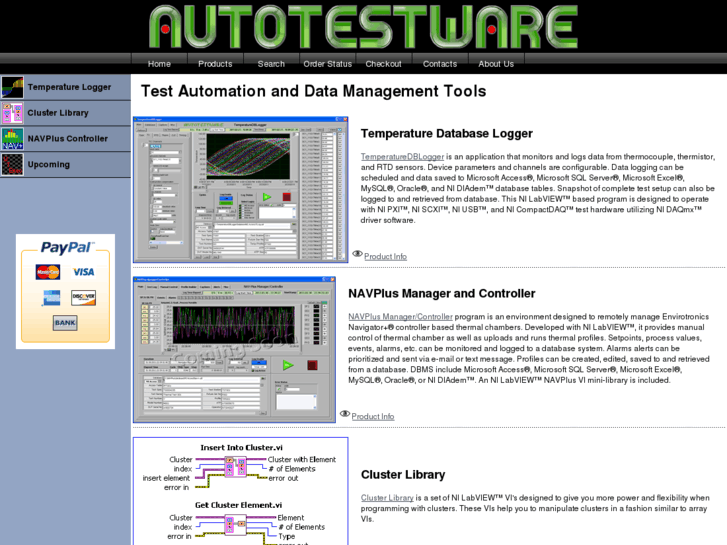Viewport: 727px width, 545px height.
Task: Click the Upcoming sidebar icon
Action: [12, 165]
